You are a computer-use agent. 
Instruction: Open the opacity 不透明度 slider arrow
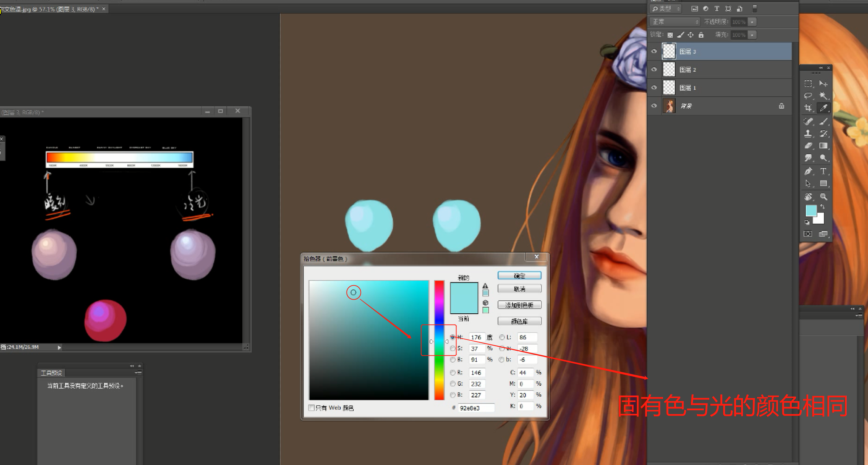[x=752, y=22]
